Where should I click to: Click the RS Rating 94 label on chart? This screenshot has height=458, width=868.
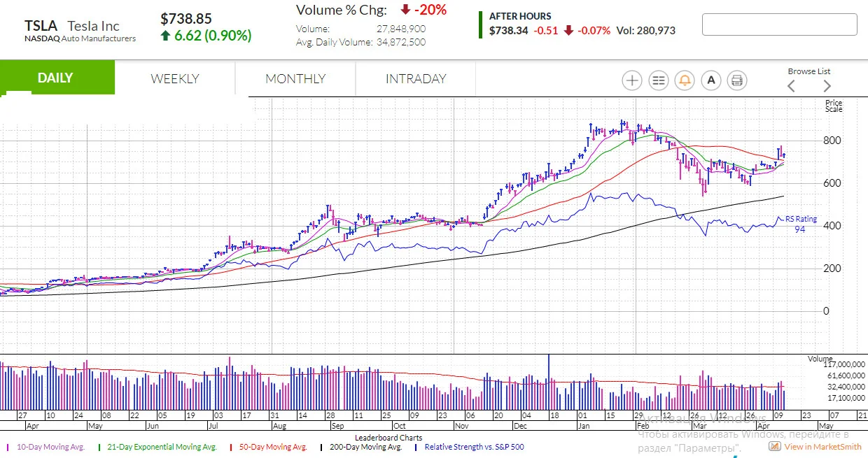pyautogui.click(x=800, y=224)
